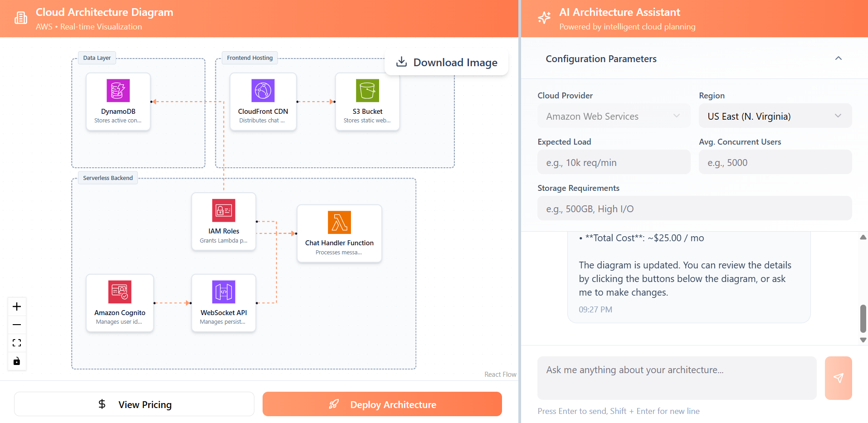Image resolution: width=868 pixels, height=423 pixels.
Task: Click the Expected Load input field
Action: 614,162
